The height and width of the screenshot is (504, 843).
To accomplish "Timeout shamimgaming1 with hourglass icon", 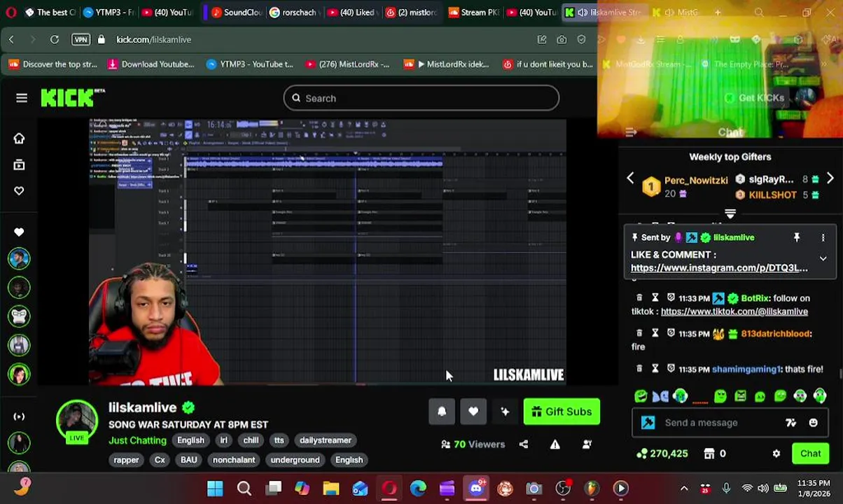I will 655,369.
